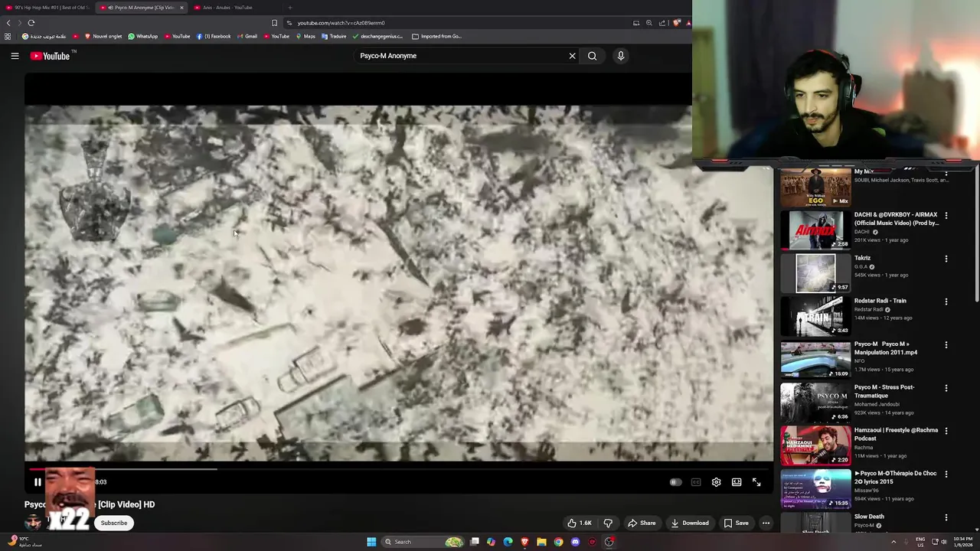The width and height of the screenshot is (980, 551).
Task: Open the Facebook bookmark
Action: tap(214, 36)
